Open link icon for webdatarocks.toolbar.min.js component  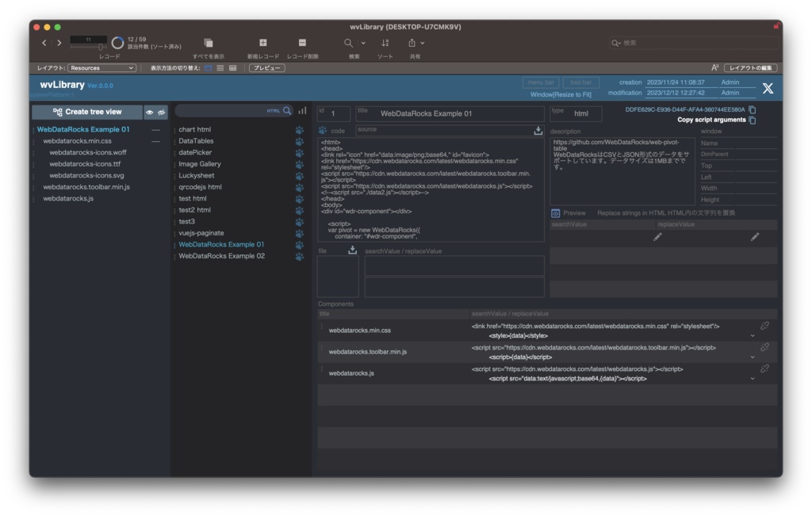click(x=764, y=347)
